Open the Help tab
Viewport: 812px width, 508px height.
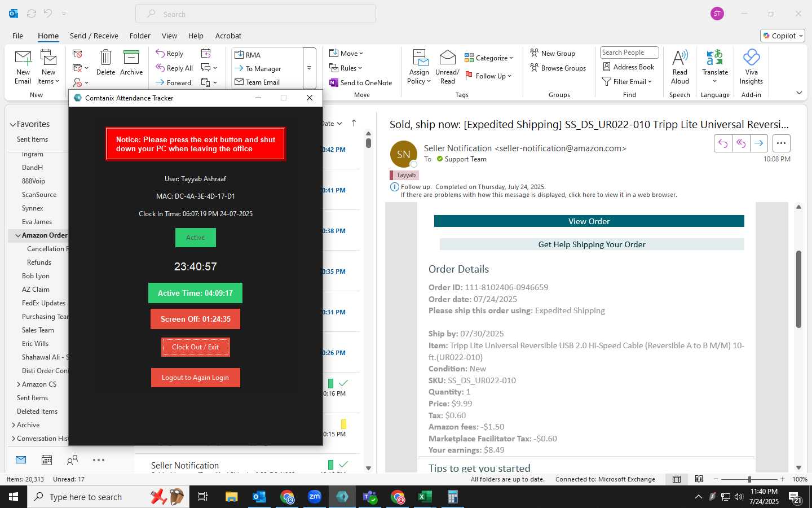196,36
